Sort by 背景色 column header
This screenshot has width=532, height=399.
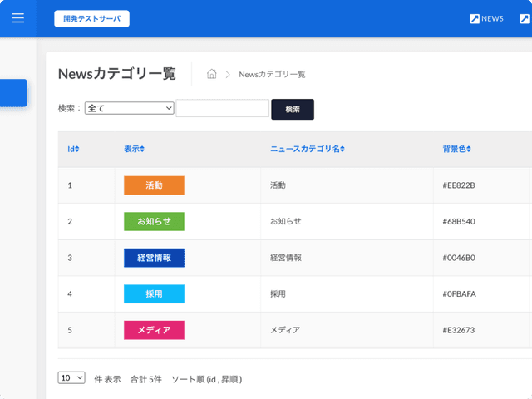point(456,150)
